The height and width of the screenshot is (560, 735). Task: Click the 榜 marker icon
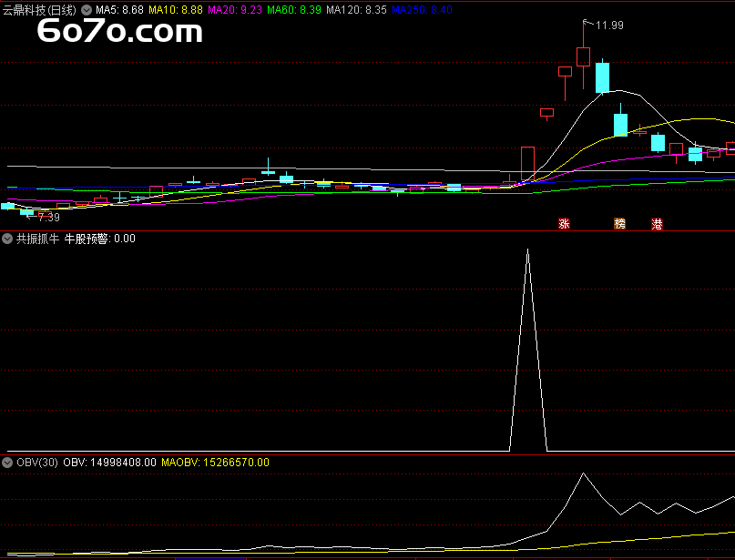pyautogui.click(x=619, y=223)
